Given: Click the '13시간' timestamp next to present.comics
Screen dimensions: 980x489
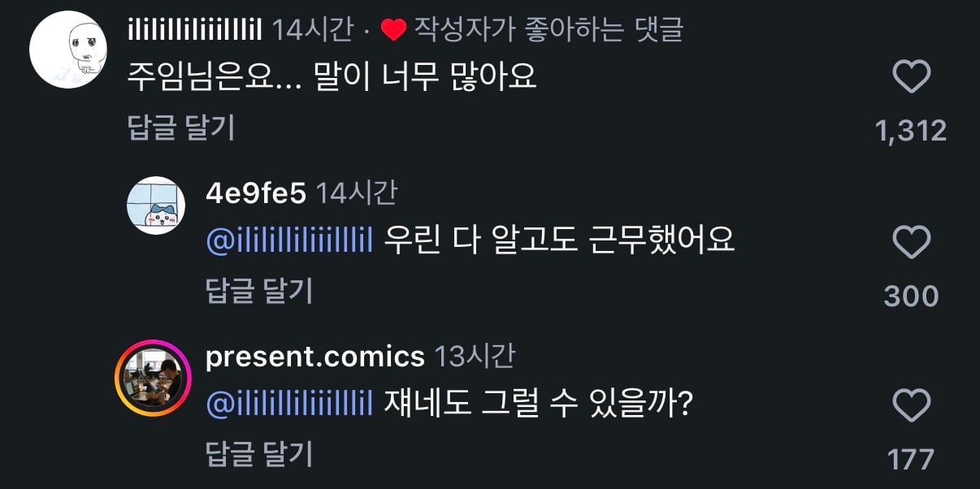Looking at the screenshot, I should (x=474, y=357).
